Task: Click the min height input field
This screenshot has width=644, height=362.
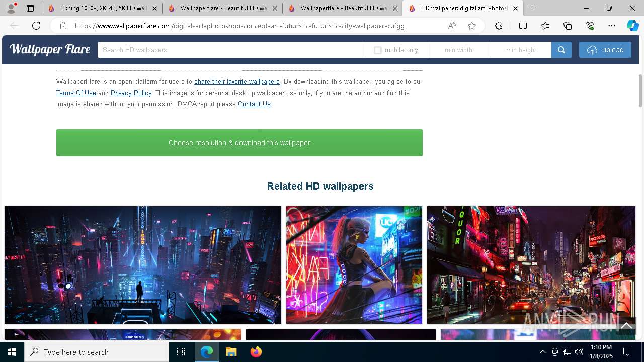Action: [x=521, y=50]
